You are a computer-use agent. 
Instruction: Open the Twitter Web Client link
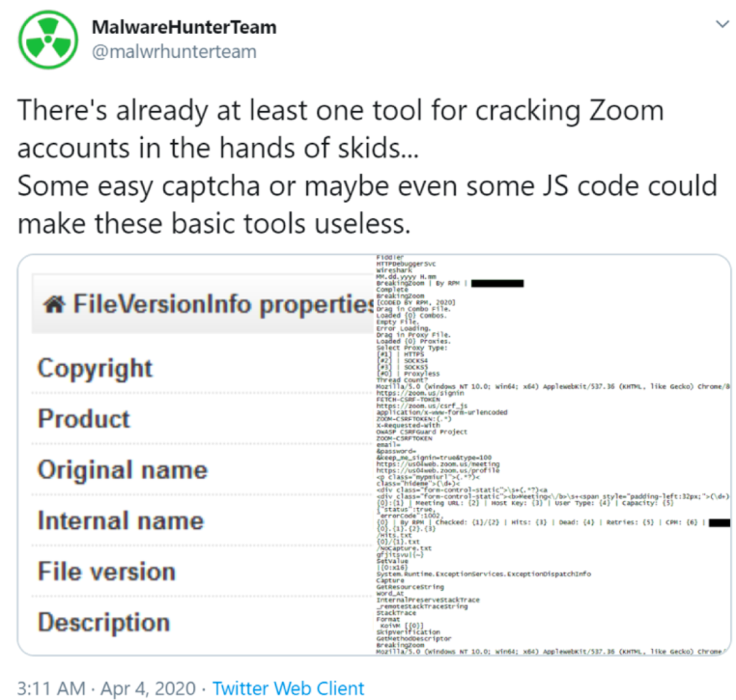[288, 688]
